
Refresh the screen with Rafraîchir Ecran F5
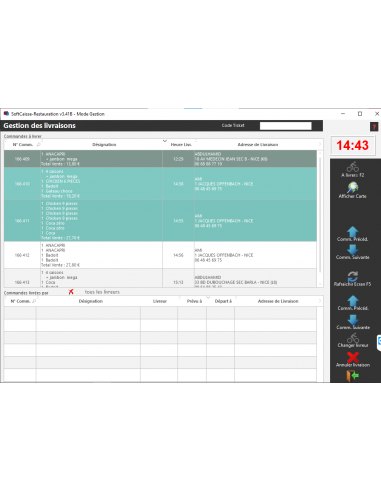click(352, 276)
